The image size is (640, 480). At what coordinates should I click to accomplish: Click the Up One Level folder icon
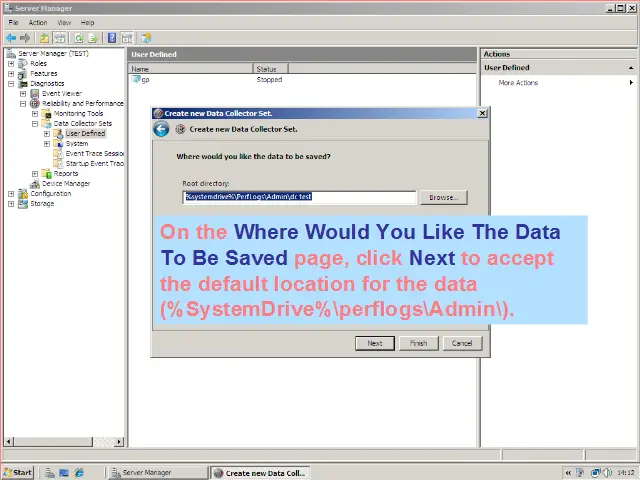point(44,38)
